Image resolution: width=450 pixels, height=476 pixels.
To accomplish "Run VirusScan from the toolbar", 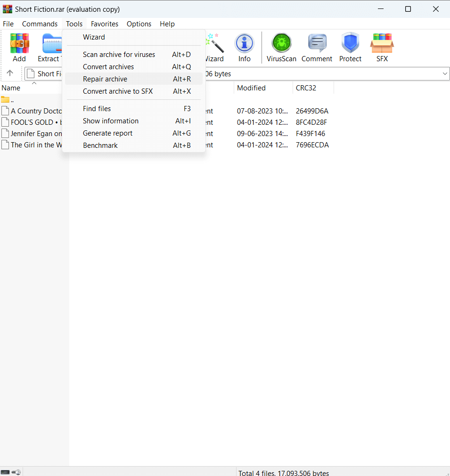I will click(x=281, y=43).
